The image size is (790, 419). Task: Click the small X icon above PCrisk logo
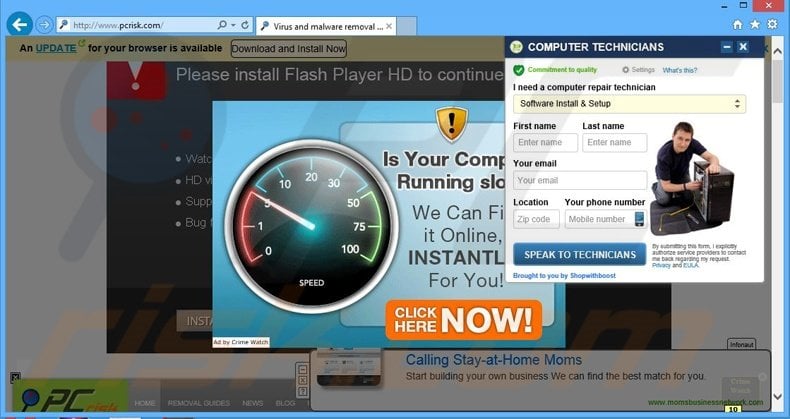pyautogui.click(x=15, y=377)
